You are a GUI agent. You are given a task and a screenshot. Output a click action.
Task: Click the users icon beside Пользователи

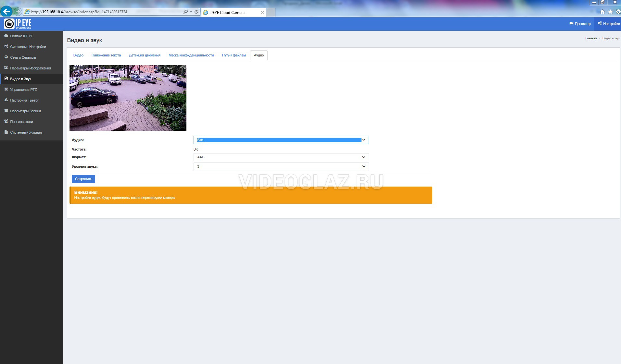click(x=6, y=121)
